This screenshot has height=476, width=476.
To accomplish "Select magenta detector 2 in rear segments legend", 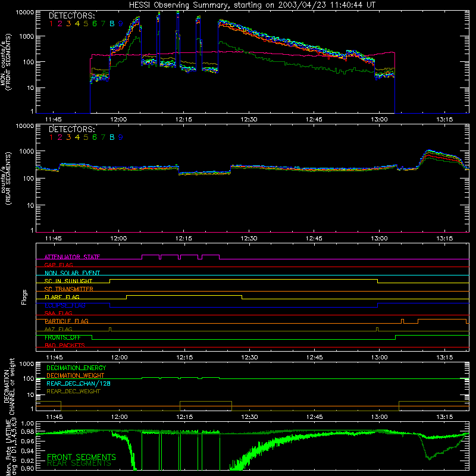I will click(x=60, y=137).
